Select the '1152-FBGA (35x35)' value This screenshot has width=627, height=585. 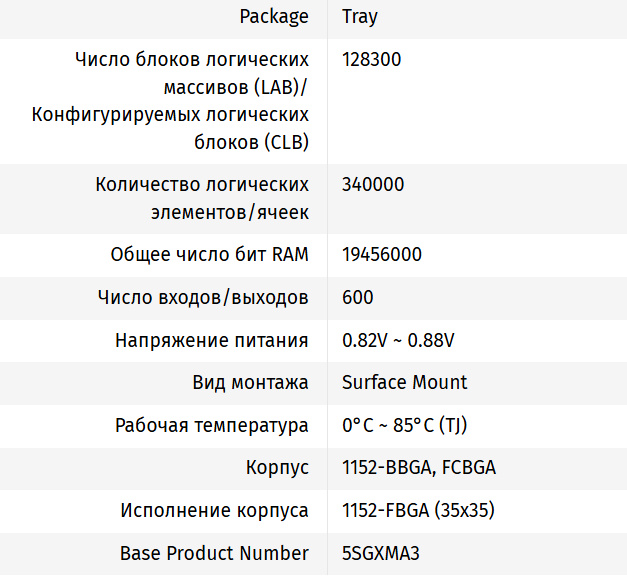[418, 510]
